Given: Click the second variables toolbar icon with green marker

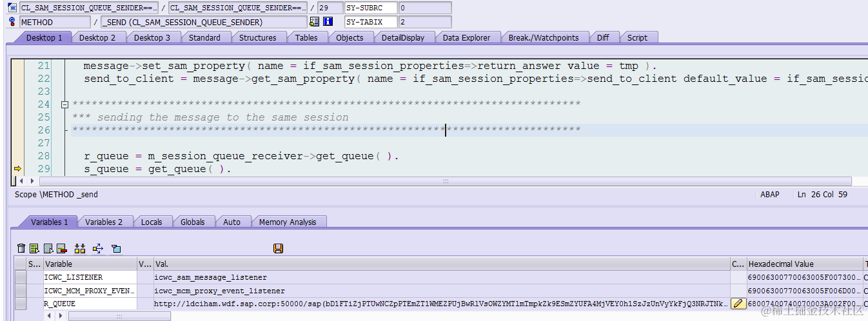Looking at the screenshot, I should [35, 248].
